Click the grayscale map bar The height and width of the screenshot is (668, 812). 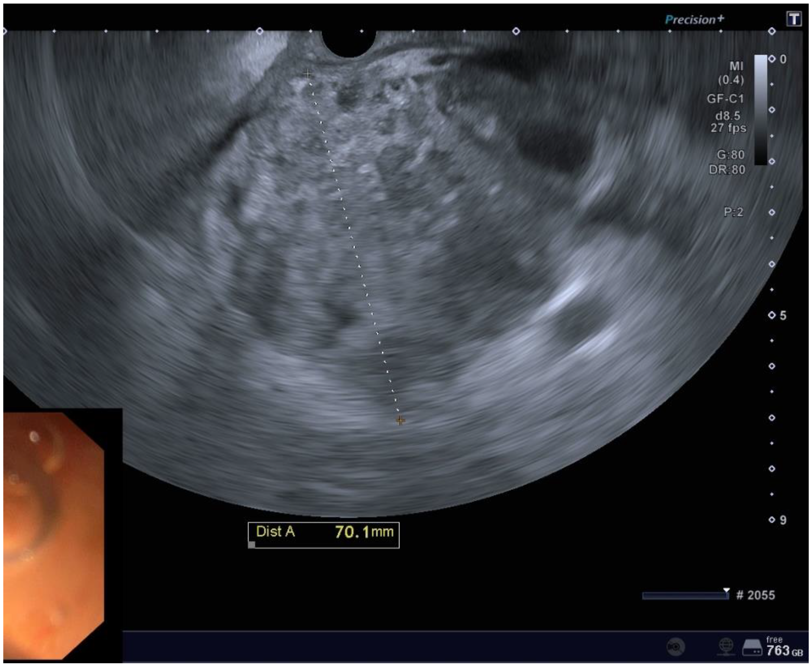[x=760, y=110]
